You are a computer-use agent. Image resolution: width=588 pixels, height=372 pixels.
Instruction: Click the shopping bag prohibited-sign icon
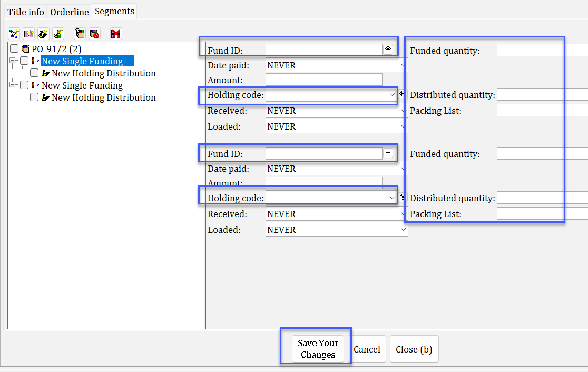94,34
